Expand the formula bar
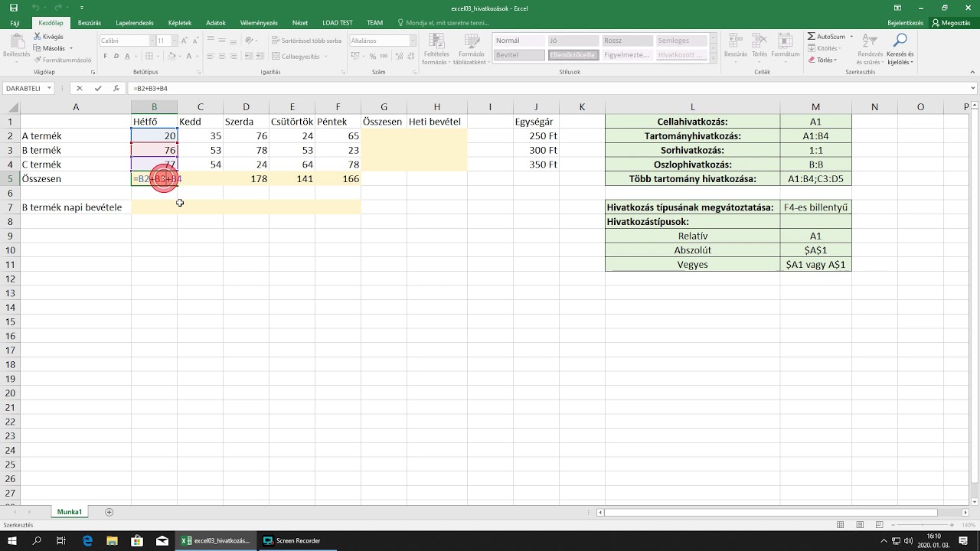The height and width of the screenshot is (551, 980). tap(972, 89)
